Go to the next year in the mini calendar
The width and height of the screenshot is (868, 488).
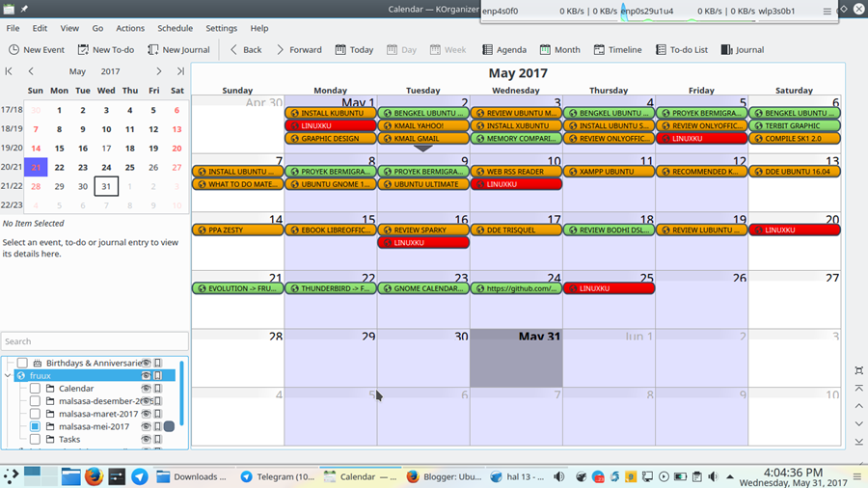pos(180,70)
